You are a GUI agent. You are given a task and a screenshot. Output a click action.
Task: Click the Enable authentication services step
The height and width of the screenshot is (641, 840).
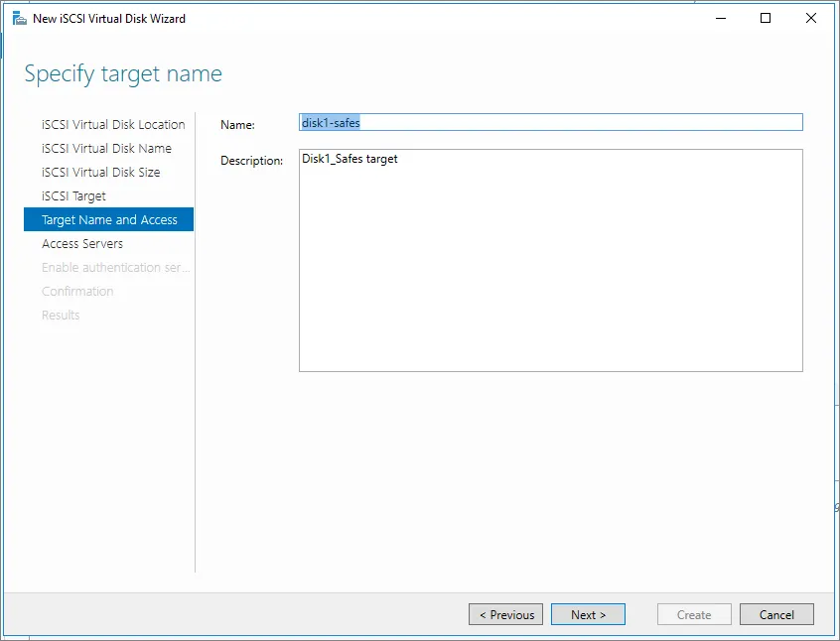coord(114,268)
